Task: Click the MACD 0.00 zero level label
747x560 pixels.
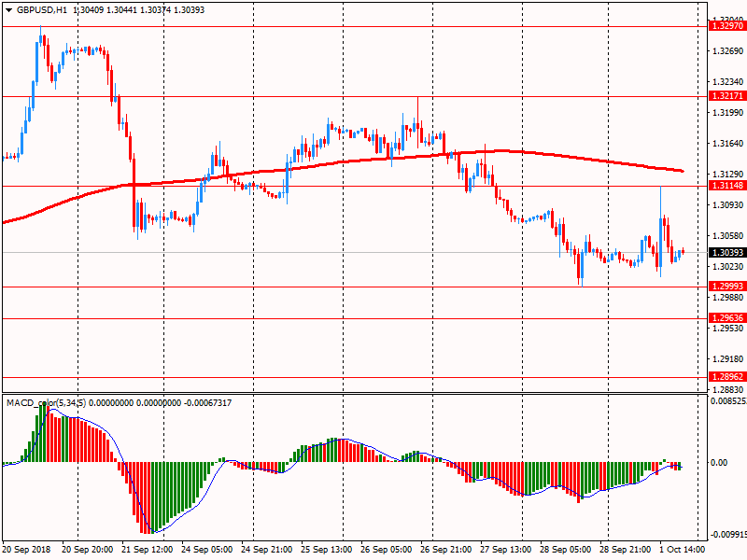Action: [x=719, y=463]
